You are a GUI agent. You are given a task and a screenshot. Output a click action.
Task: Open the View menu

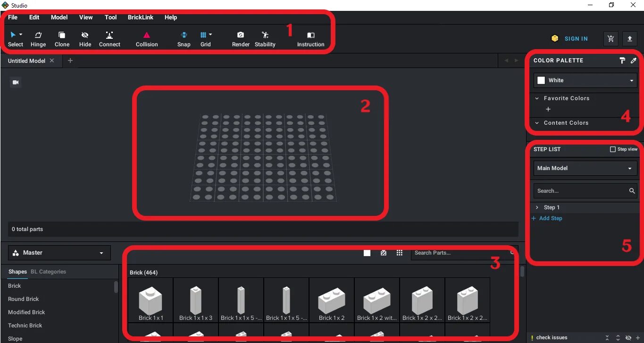pos(86,17)
